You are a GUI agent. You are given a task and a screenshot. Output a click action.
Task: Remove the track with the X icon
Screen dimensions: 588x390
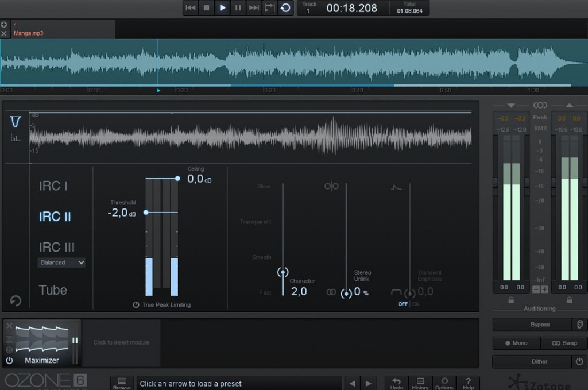pyautogui.click(x=4, y=33)
